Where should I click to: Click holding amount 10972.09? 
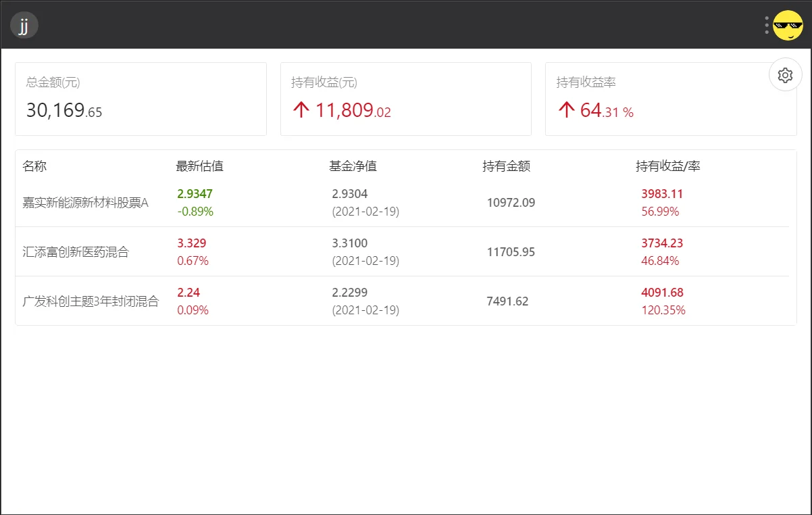pos(511,203)
